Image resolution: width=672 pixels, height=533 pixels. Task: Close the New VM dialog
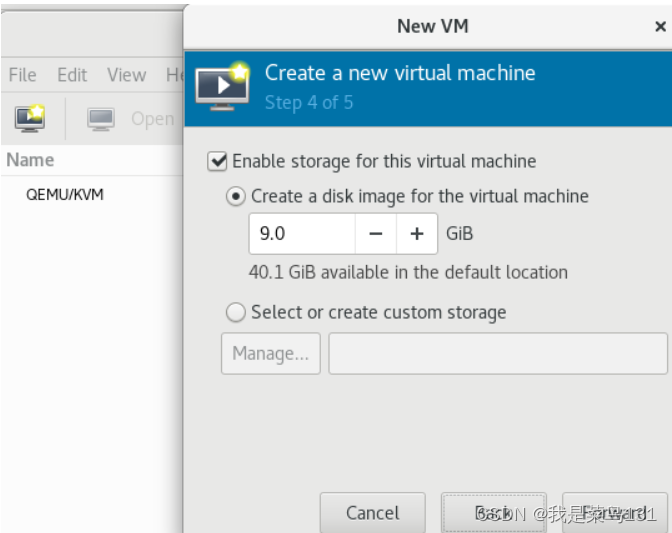(660, 27)
